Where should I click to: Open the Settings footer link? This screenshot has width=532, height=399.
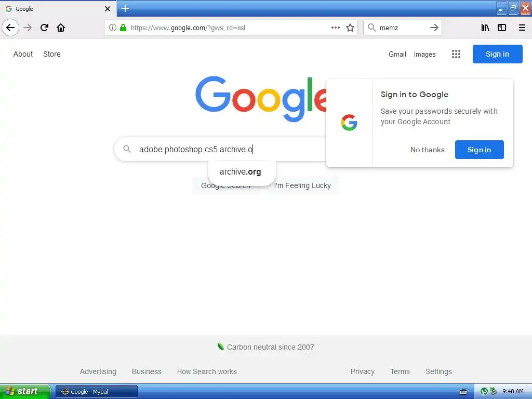click(x=438, y=371)
